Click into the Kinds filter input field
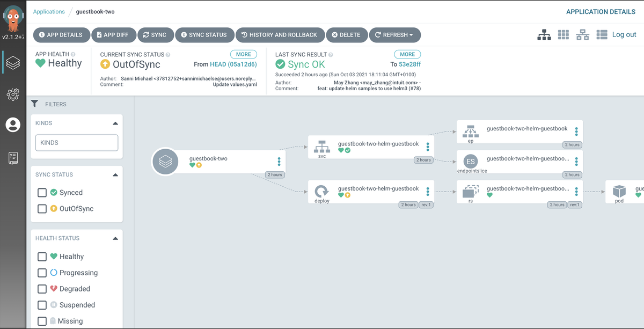The height and width of the screenshot is (329, 644). pos(77,143)
